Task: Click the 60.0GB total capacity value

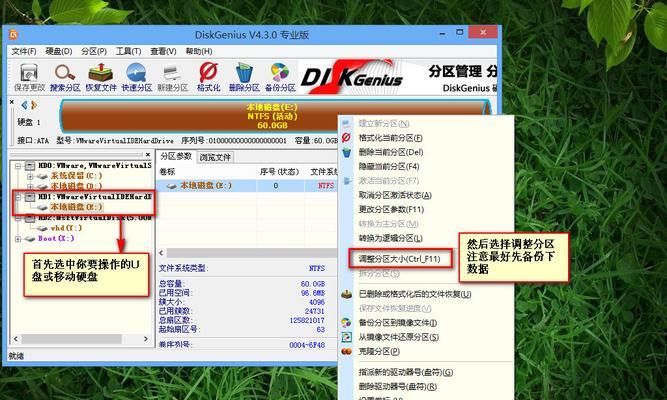Action: [x=313, y=283]
